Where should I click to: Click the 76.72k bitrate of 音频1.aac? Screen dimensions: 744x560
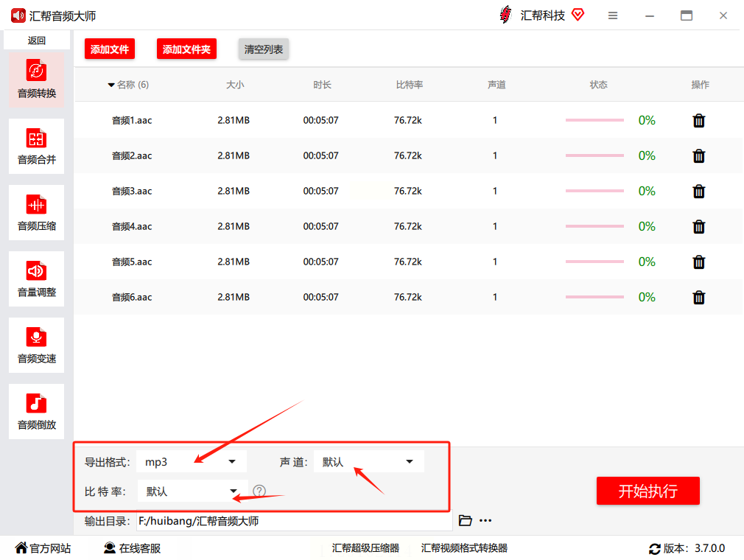coord(408,121)
